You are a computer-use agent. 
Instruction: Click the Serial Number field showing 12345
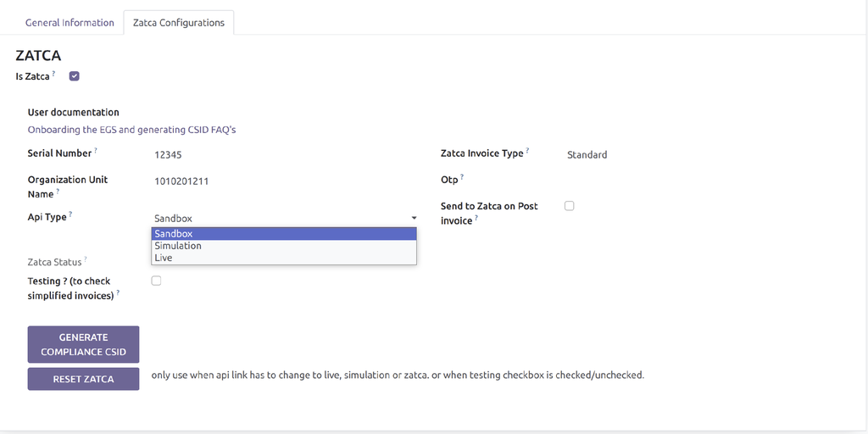click(168, 155)
